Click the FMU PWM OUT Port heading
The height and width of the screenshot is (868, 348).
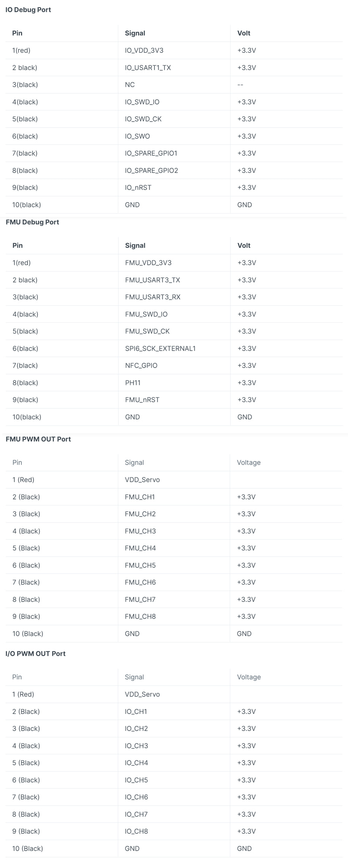pyautogui.click(x=38, y=439)
